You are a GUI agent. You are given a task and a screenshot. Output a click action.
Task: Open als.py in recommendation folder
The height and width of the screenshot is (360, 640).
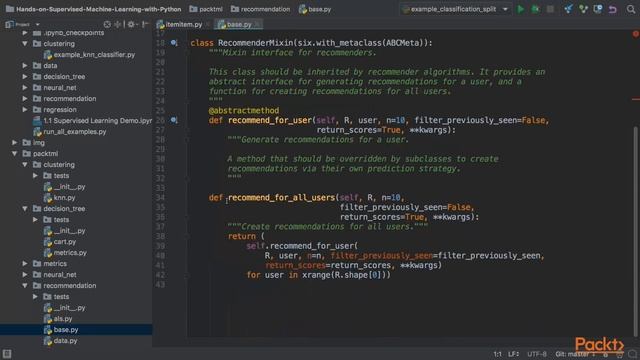tap(58, 319)
